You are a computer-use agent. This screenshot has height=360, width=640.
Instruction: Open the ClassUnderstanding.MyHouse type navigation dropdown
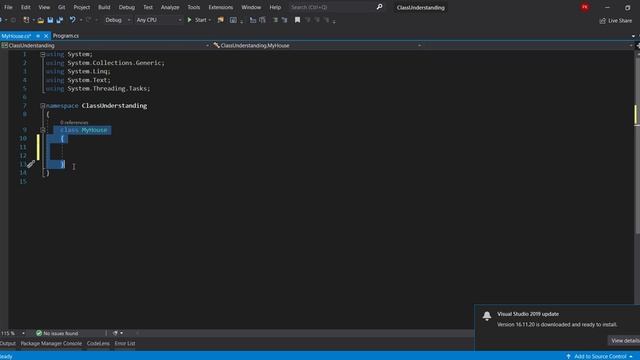(x=317, y=45)
